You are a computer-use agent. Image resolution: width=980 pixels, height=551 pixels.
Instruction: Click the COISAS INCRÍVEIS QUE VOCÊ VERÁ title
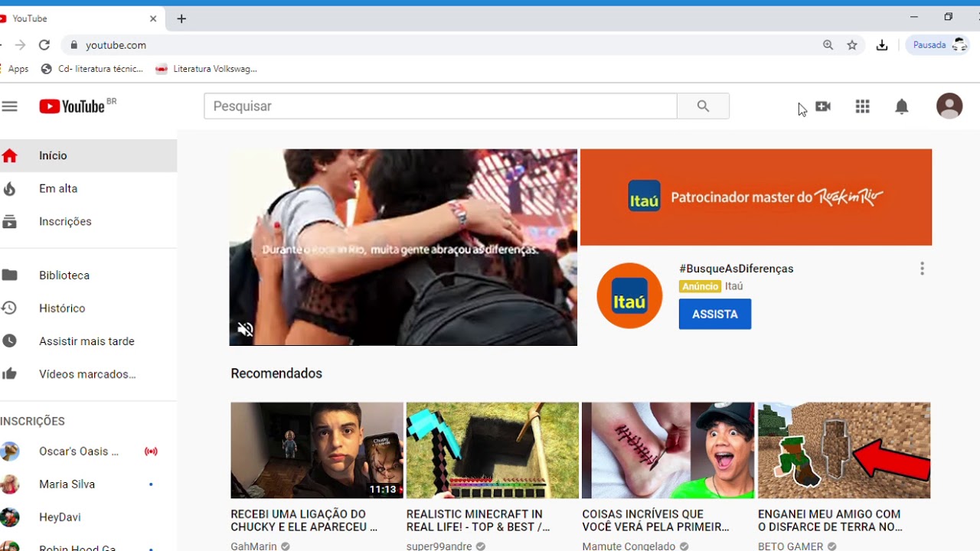[655, 520]
